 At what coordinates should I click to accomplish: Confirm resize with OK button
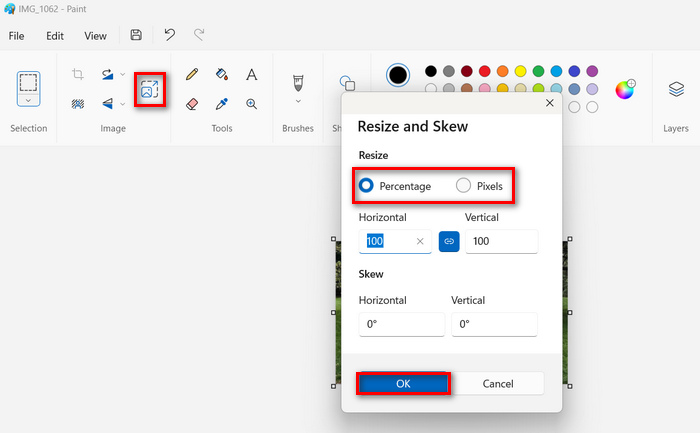tap(403, 383)
